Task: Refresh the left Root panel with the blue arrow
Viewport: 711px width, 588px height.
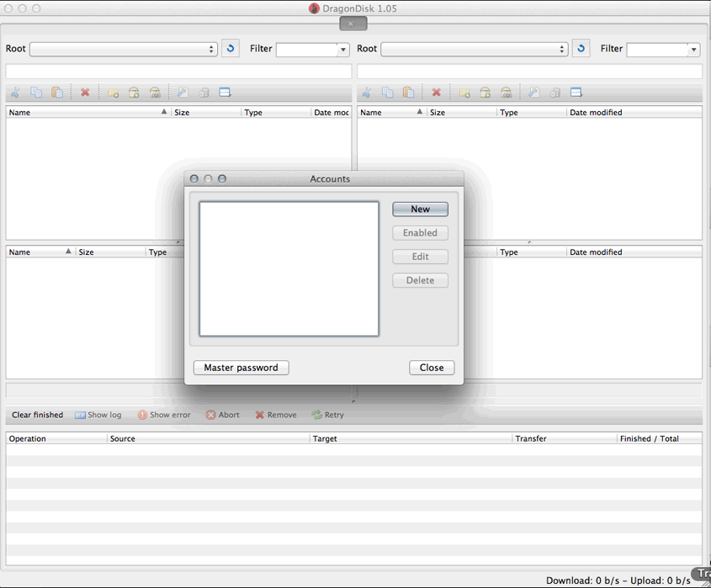Action: coord(230,48)
